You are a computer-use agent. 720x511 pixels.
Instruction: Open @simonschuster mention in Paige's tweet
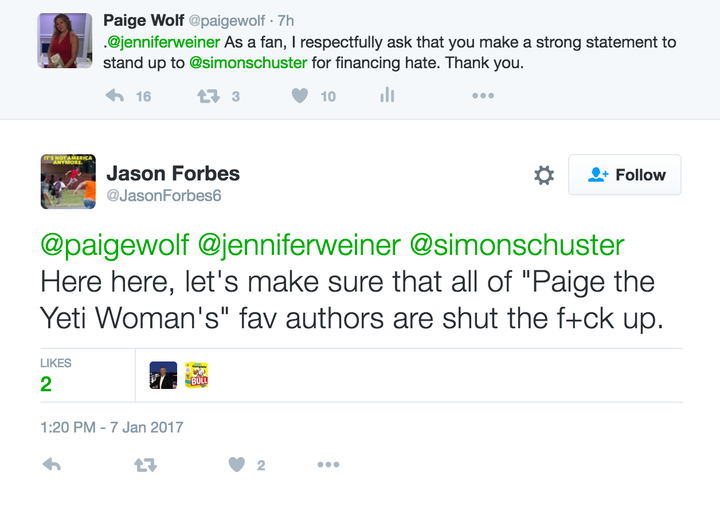click(x=248, y=62)
